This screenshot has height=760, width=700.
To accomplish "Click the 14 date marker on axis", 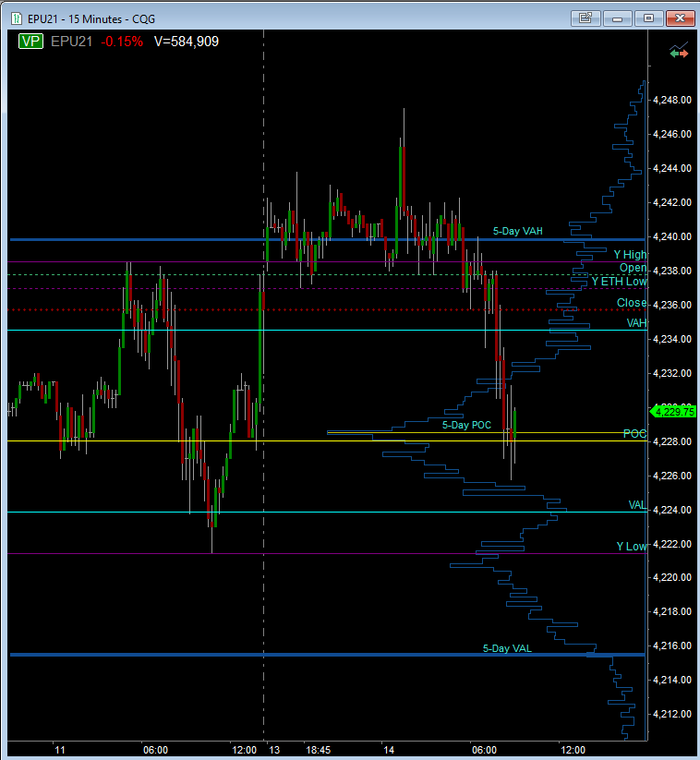I will pos(389,751).
